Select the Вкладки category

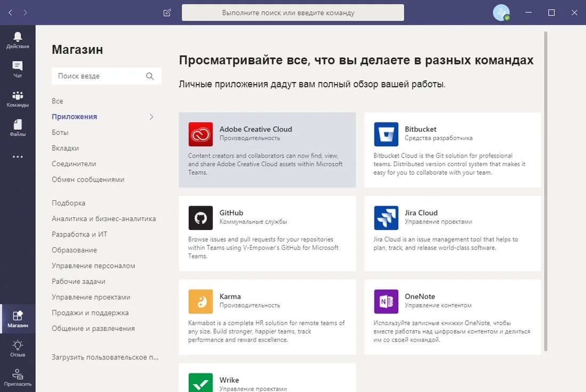[66, 148]
